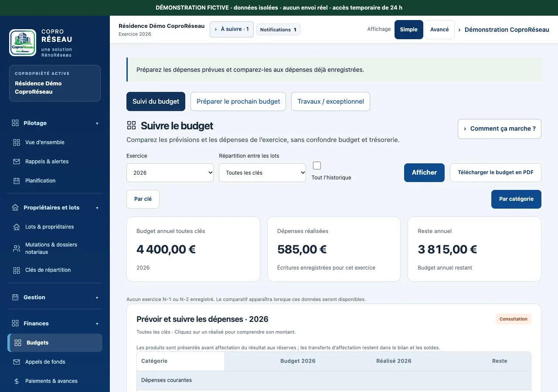Expand the Comment ça marche ? help
Viewport: 558px width, 392px height.
(500, 129)
